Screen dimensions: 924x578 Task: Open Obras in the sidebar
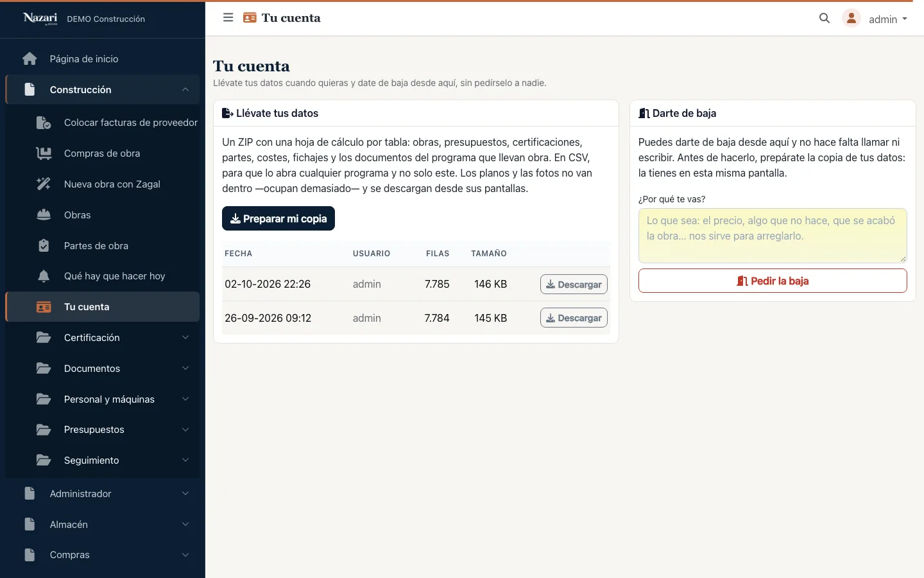pos(103,215)
